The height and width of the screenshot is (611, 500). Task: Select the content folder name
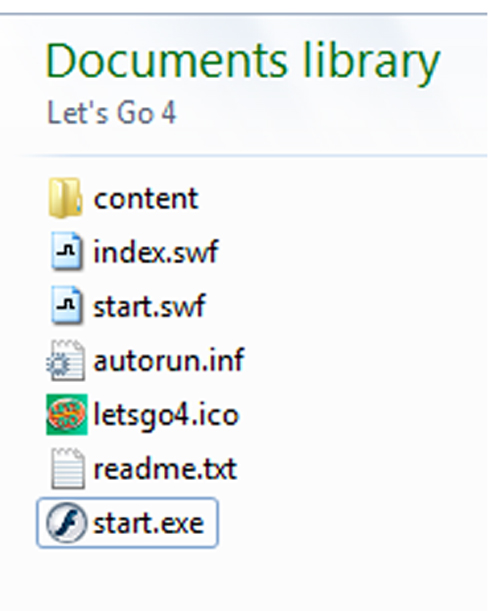click(x=146, y=198)
